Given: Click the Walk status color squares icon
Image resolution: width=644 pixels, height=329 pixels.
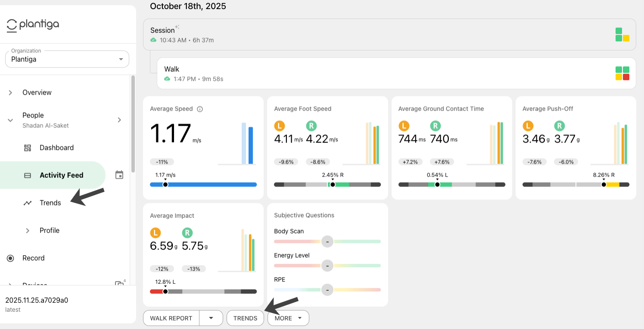Looking at the screenshot, I should [x=622, y=73].
